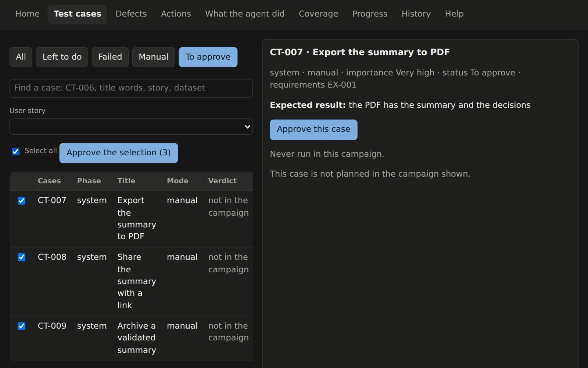Open the Help tab
Image resolution: width=588 pixels, height=368 pixels.
(x=454, y=14)
